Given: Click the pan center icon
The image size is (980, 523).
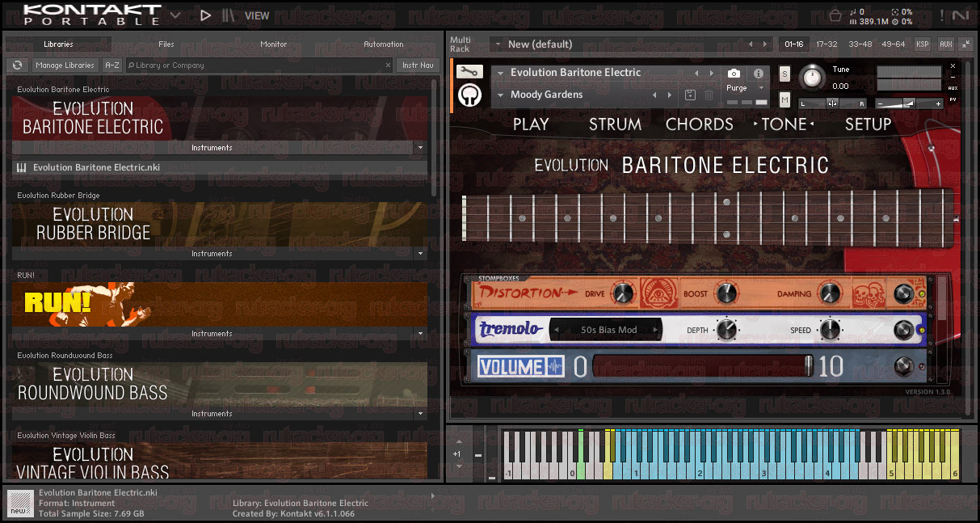Looking at the screenshot, I should pyautogui.click(x=832, y=103).
